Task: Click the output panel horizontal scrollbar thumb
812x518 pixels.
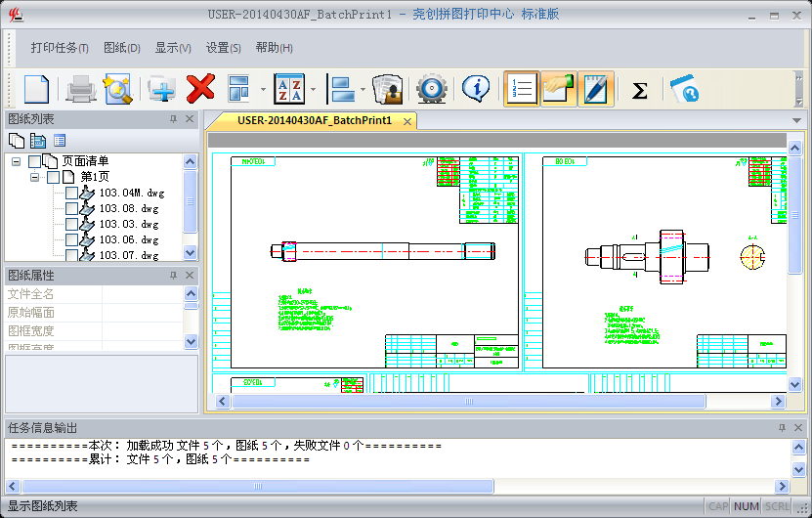Action: 258,486
